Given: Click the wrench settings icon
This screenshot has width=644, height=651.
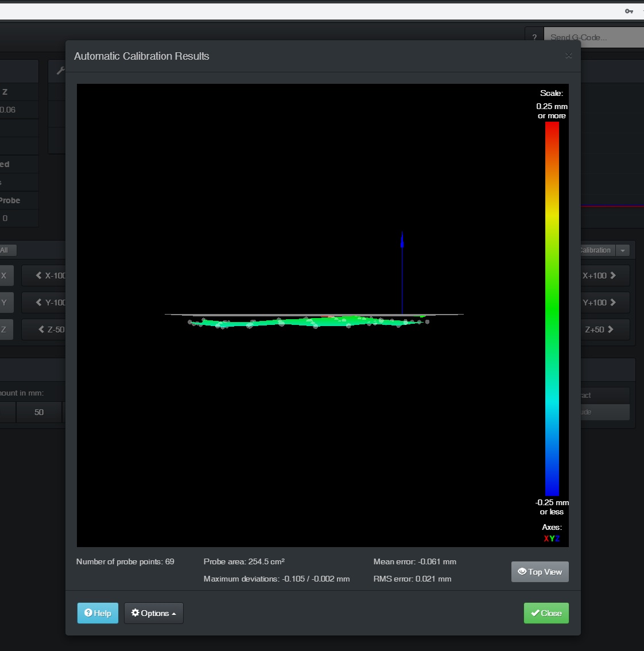Looking at the screenshot, I should pyautogui.click(x=61, y=70).
